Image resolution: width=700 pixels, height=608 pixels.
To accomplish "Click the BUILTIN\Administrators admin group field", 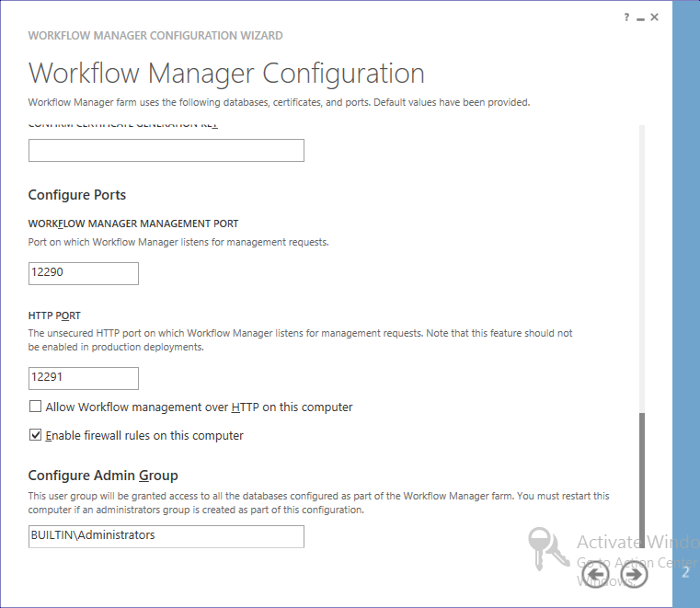I will tap(166, 536).
